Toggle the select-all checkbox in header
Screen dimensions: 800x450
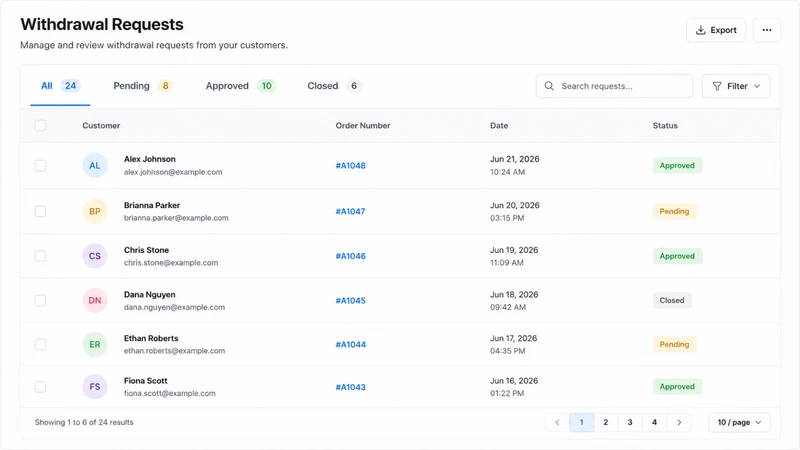click(x=40, y=126)
